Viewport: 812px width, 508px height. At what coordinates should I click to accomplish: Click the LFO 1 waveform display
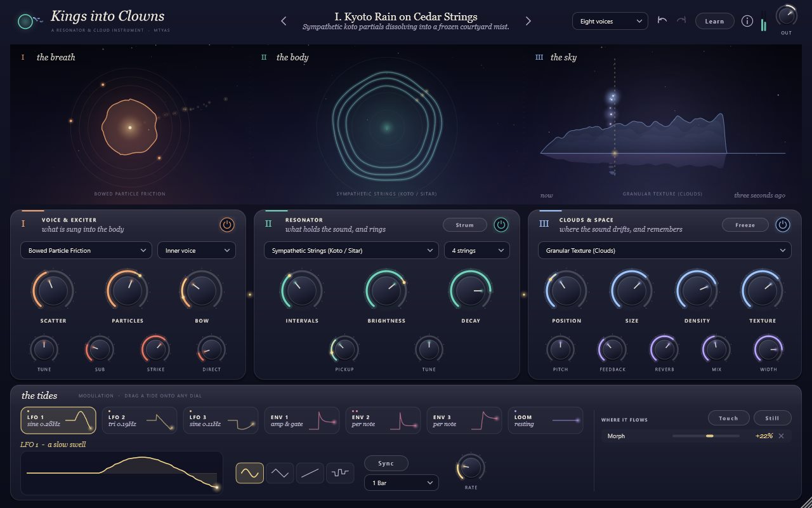click(x=122, y=473)
